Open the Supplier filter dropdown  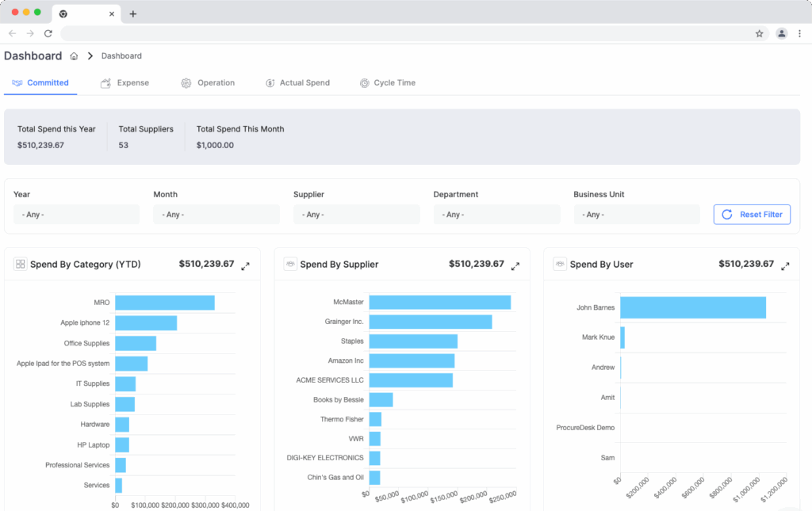point(356,214)
